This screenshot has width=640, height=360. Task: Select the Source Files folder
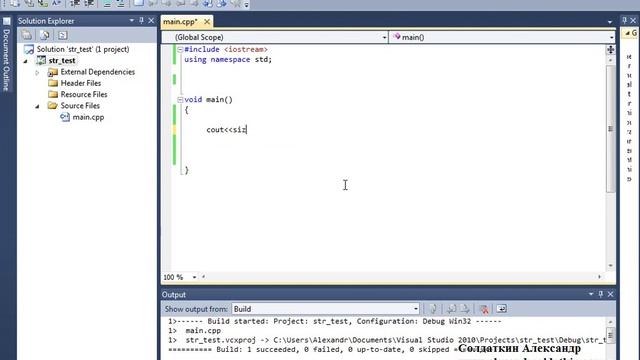point(80,106)
